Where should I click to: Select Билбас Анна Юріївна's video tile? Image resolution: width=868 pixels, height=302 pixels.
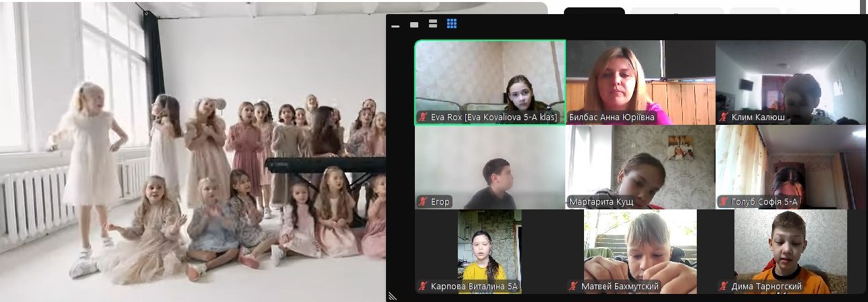pos(640,82)
